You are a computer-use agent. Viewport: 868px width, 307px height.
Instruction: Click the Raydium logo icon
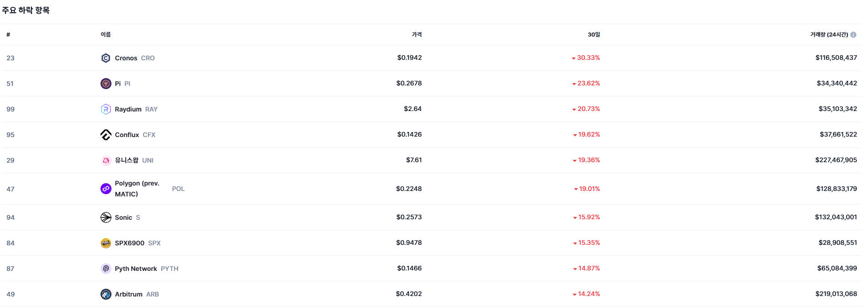106,109
